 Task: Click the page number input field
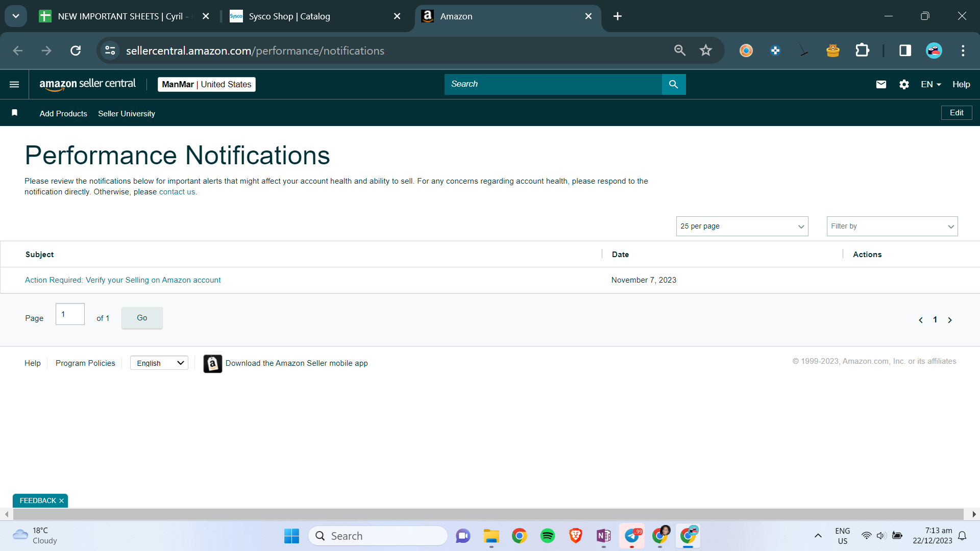tap(70, 314)
